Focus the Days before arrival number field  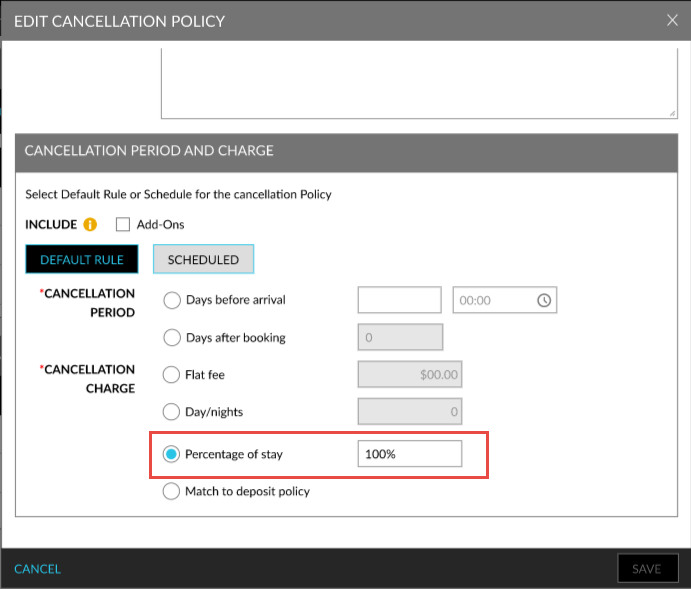click(x=400, y=300)
